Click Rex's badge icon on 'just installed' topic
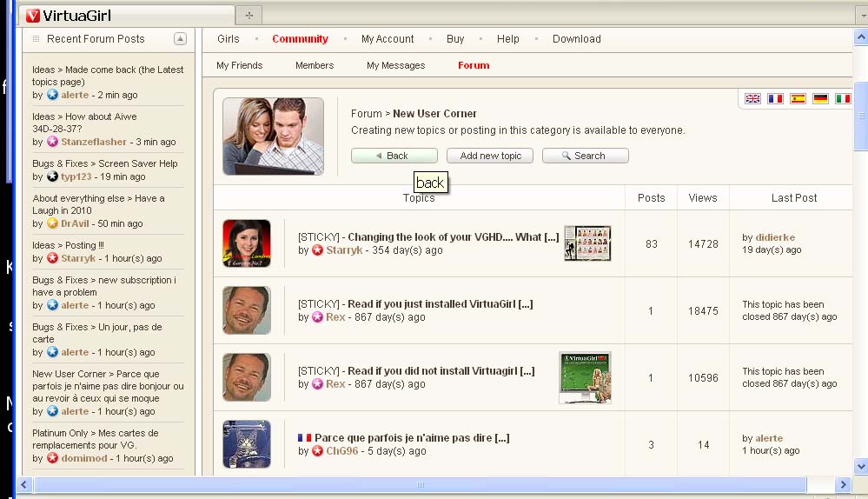The height and width of the screenshot is (499, 868). [317, 317]
